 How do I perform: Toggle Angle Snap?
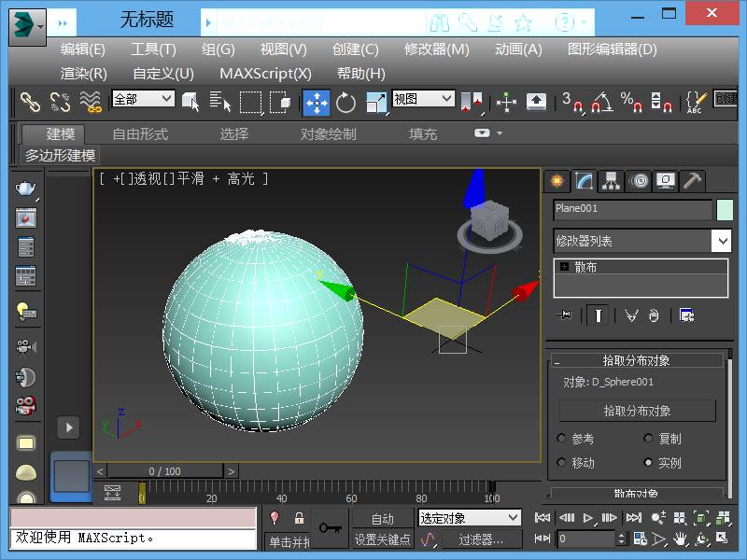pos(602,102)
